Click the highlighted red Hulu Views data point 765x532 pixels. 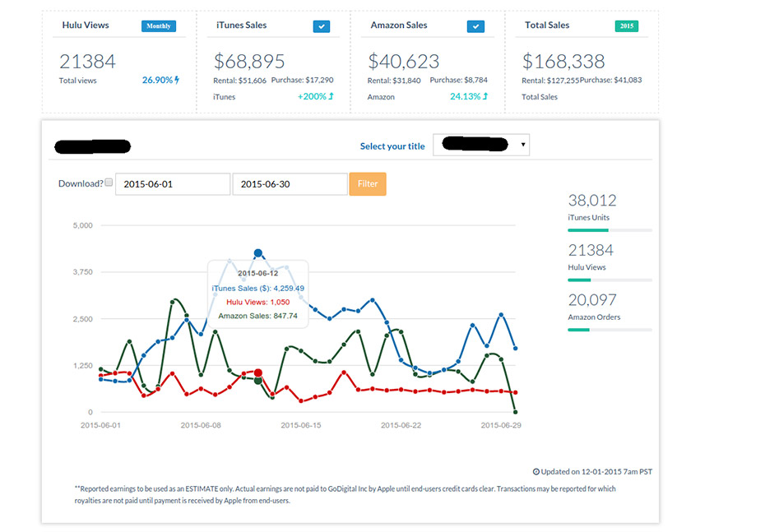click(x=258, y=373)
